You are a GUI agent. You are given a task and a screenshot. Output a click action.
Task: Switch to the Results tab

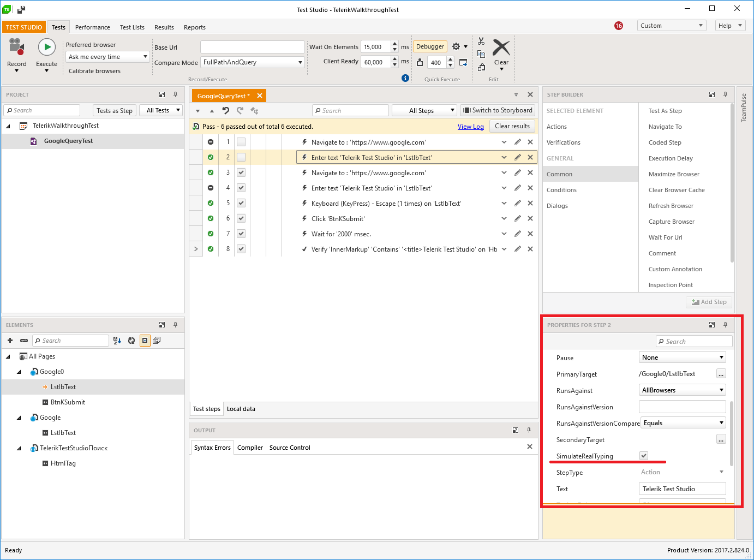tap(164, 27)
